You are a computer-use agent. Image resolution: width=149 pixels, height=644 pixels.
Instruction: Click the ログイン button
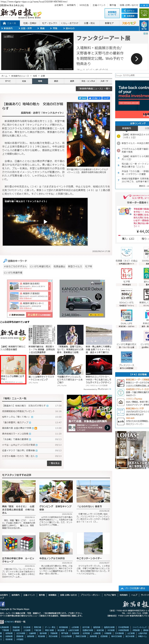129,11
